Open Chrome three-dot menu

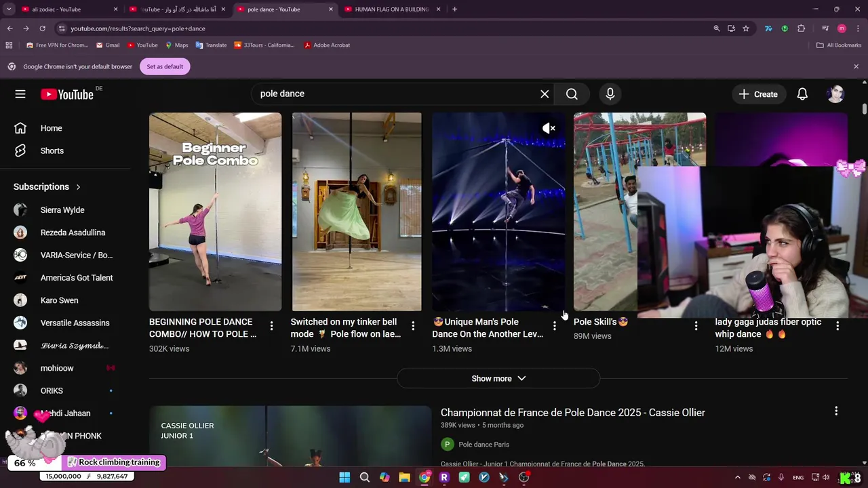[x=858, y=28]
